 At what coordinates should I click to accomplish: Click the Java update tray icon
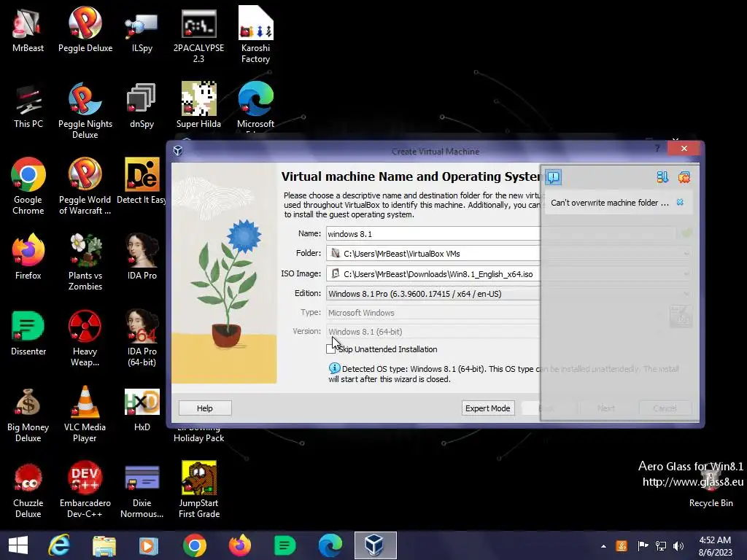pyautogui.click(x=622, y=545)
